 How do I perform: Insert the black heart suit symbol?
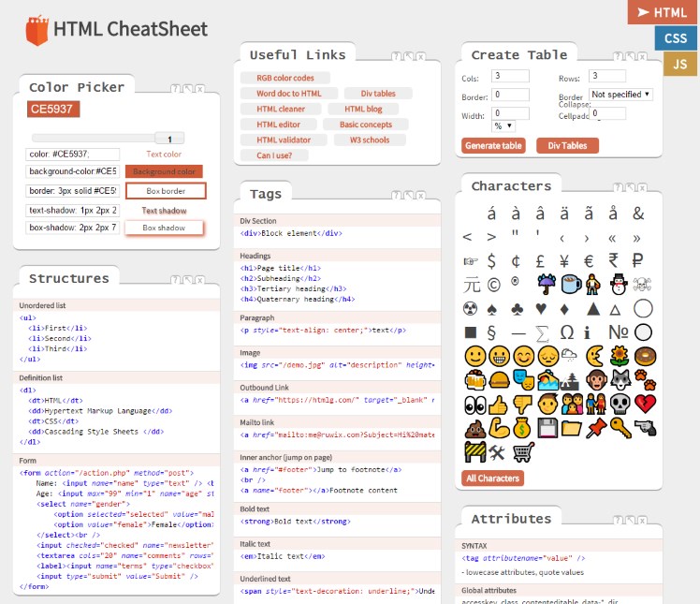coord(541,309)
